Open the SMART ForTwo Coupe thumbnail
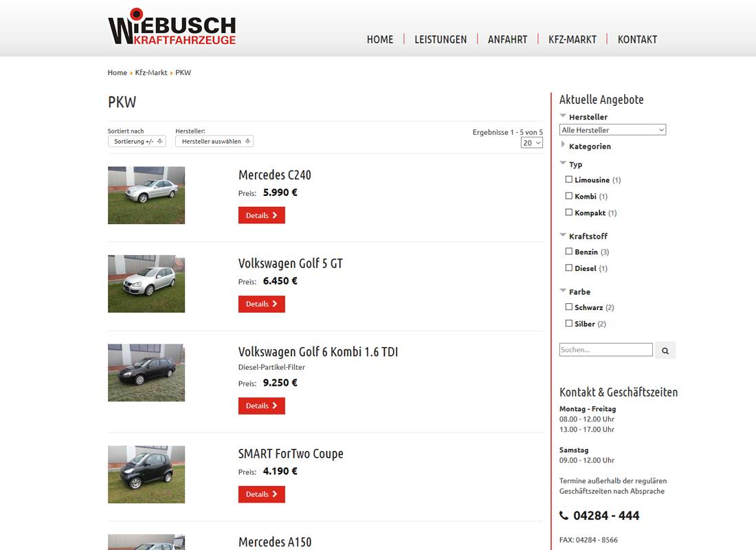Screen dimensions: 756x550 tap(146, 474)
